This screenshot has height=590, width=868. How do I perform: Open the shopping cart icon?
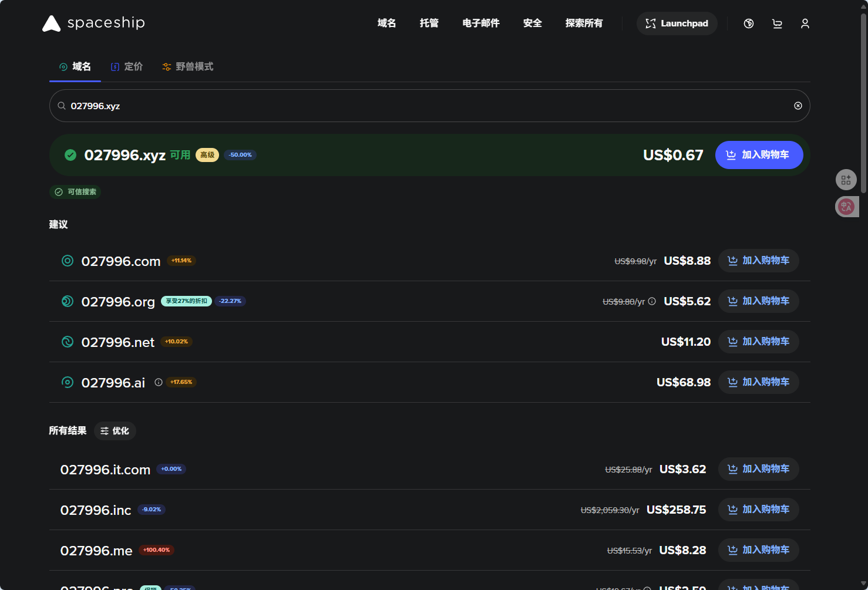[777, 23]
